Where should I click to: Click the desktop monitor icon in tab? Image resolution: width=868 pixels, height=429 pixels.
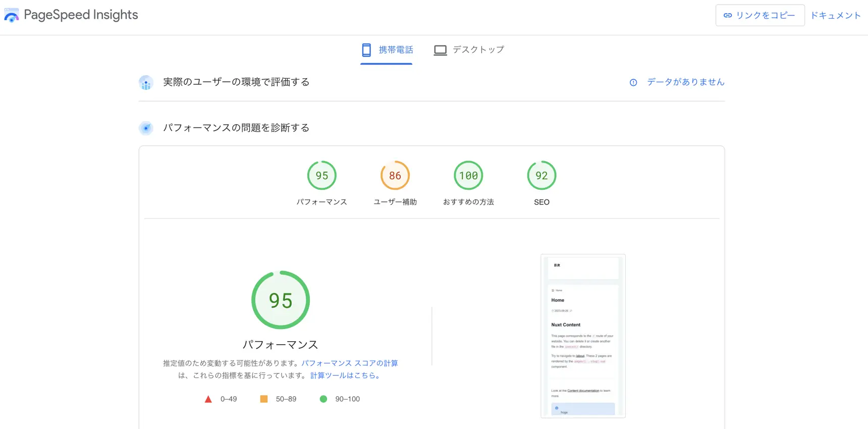click(441, 50)
